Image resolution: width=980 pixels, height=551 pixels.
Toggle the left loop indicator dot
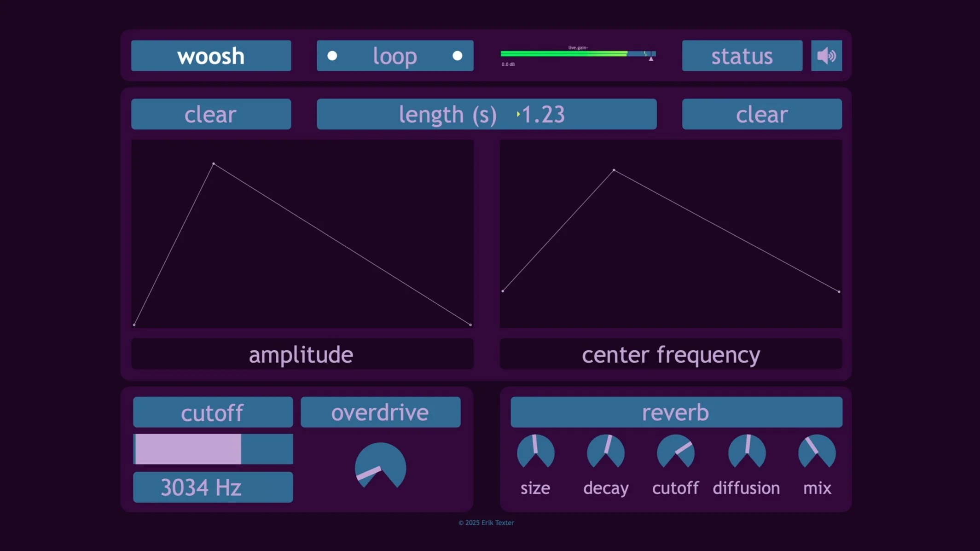(332, 56)
